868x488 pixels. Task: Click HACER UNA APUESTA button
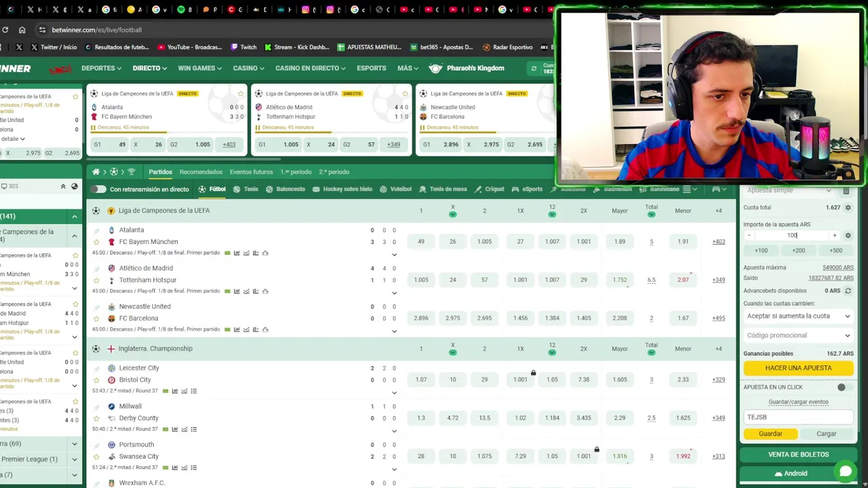798,368
